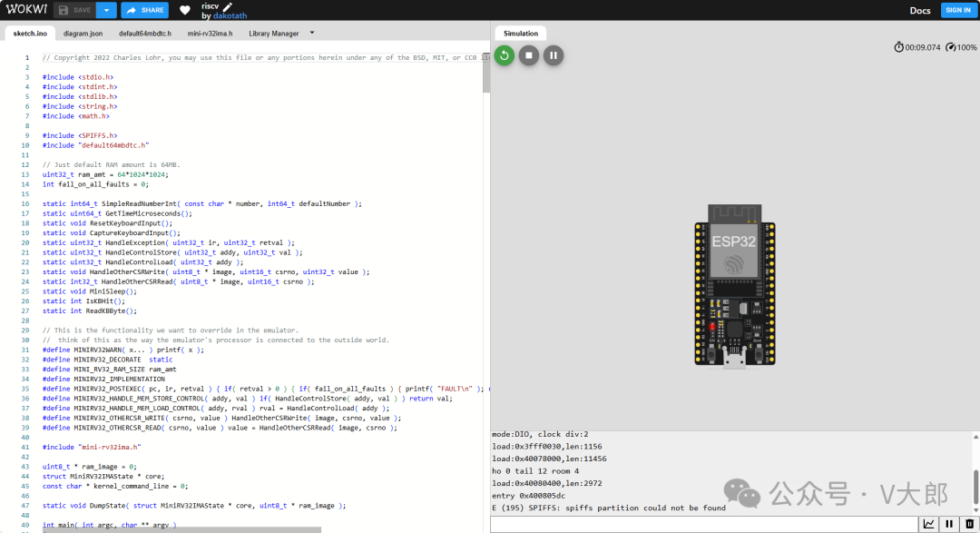Click line number 41 in gutter
Image resolution: width=980 pixels, height=533 pixels.
25,447
